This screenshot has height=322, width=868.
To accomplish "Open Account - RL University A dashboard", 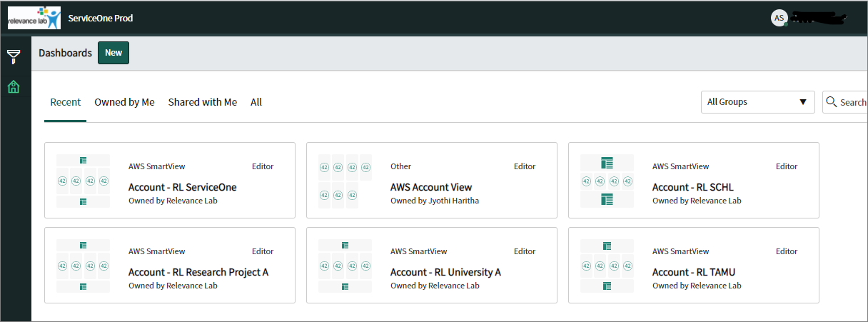I will click(x=445, y=272).
